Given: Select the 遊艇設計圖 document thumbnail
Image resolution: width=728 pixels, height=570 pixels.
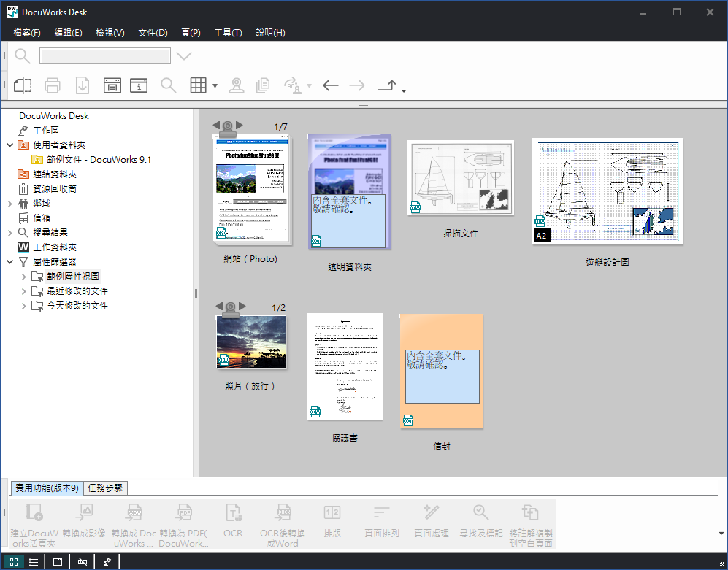Looking at the screenshot, I should 608,190.
